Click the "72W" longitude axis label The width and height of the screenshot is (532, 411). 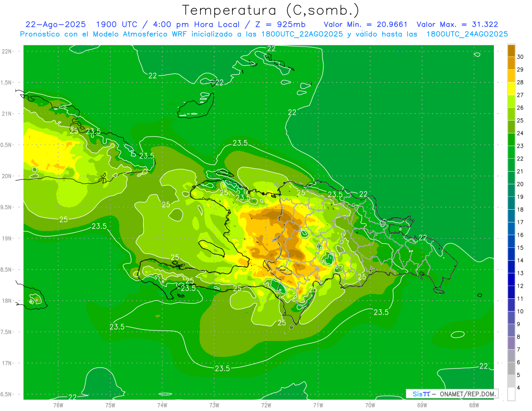[266, 405]
